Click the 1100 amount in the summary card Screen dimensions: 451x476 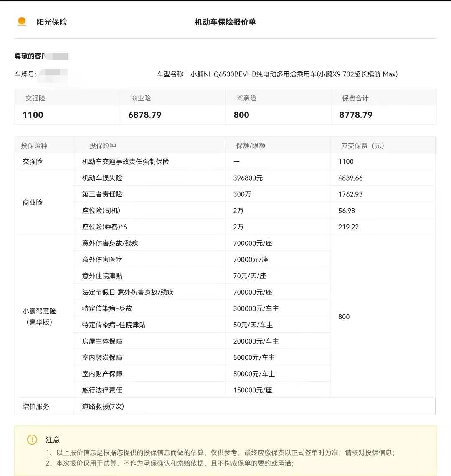[x=33, y=115]
